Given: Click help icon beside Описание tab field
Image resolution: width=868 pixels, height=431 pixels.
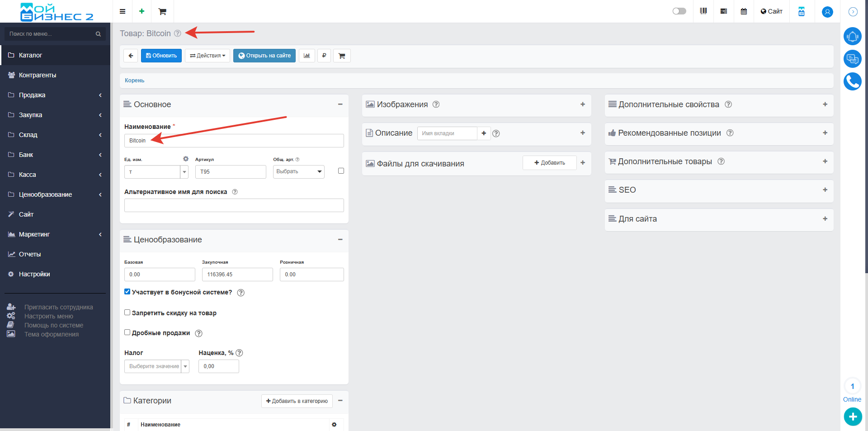Looking at the screenshot, I should point(496,133).
